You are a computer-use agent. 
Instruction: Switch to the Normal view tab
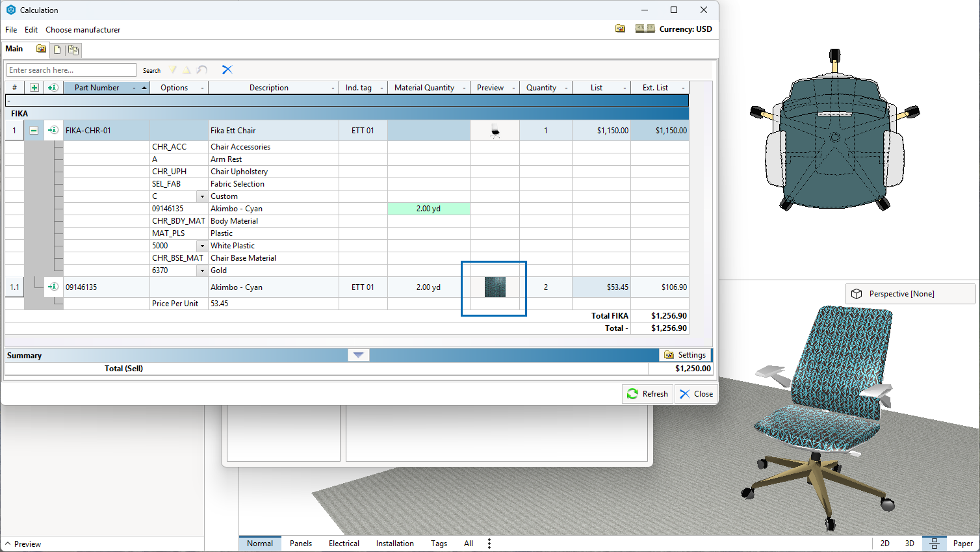point(260,544)
